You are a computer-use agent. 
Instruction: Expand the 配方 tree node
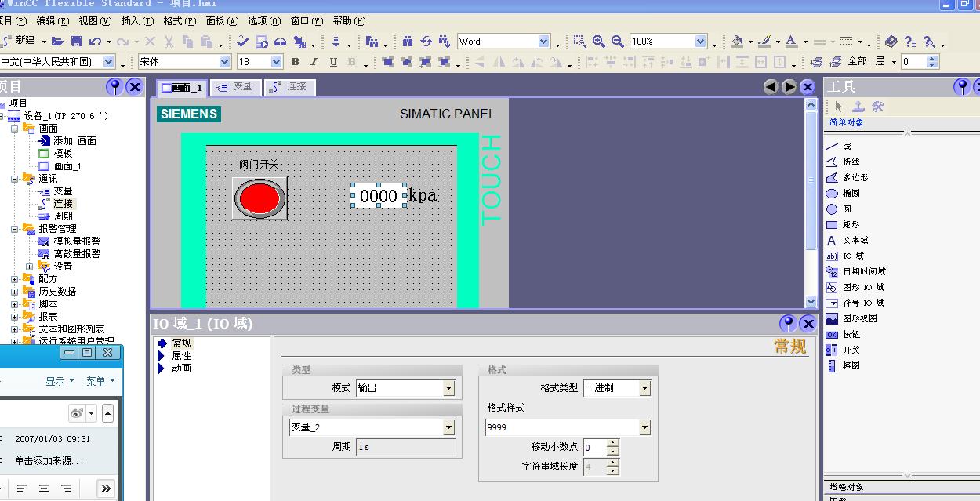pos(15,279)
